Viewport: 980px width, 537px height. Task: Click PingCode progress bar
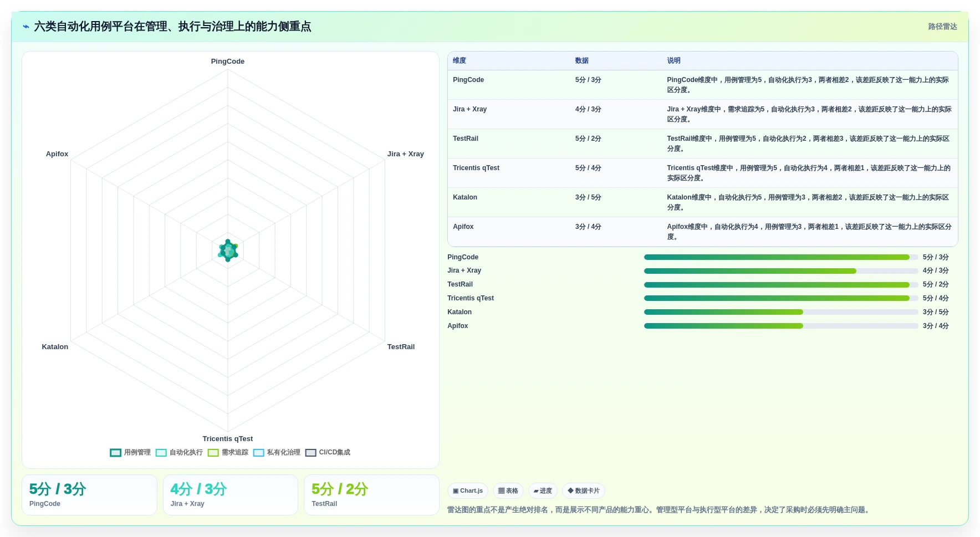click(781, 257)
